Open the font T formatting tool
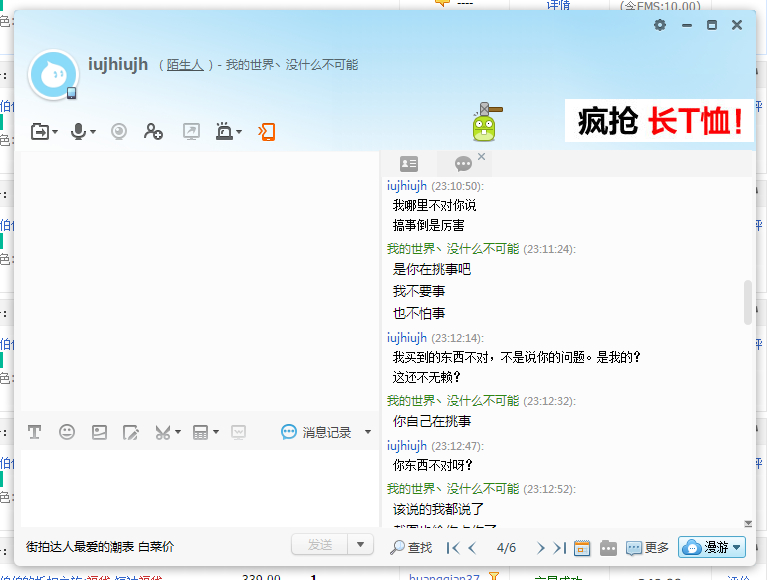Screen dimensions: 770x580 click(34, 432)
